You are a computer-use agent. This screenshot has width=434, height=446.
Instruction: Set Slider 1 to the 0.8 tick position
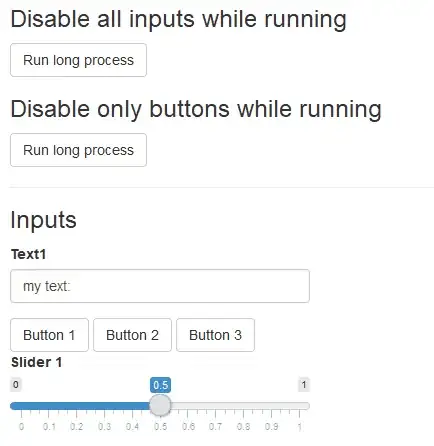pos(243,406)
